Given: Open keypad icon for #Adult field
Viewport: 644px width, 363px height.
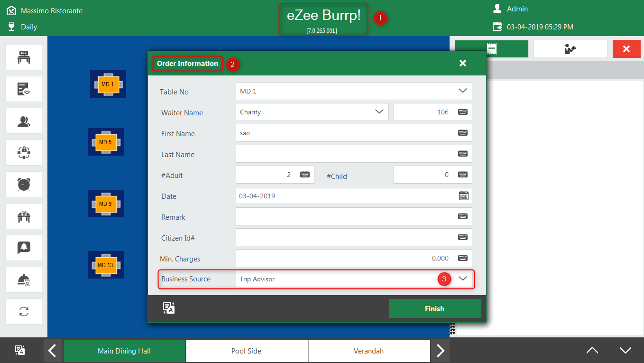Looking at the screenshot, I should tap(305, 175).
